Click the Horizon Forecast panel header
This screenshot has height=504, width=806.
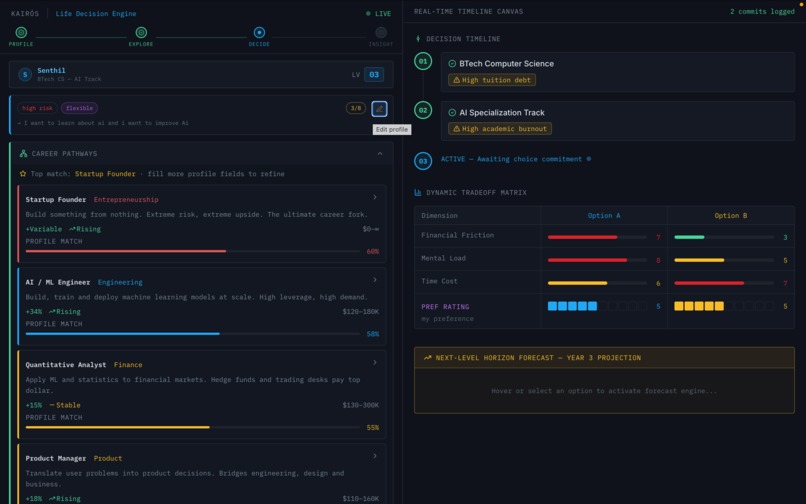[x=604, y=357]
